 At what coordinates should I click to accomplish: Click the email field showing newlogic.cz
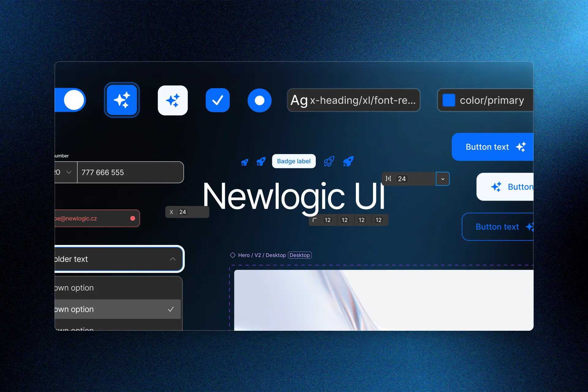pos(97,218)
